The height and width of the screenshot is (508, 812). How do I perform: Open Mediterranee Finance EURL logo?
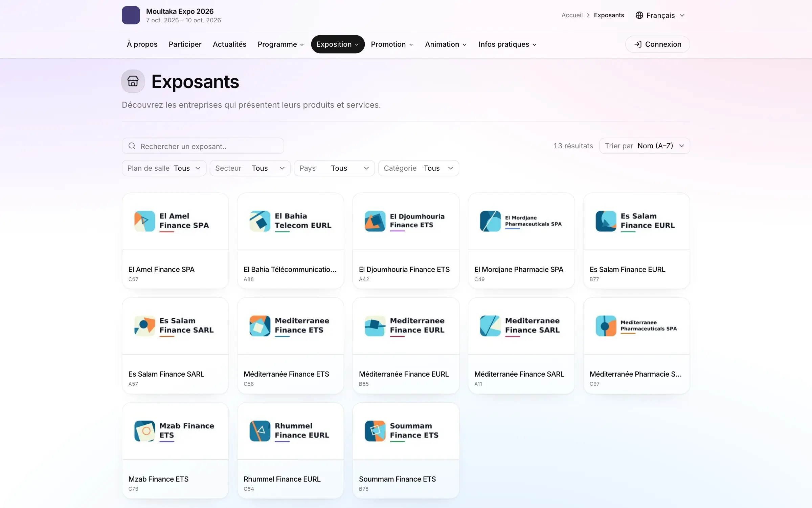[405, 326]
